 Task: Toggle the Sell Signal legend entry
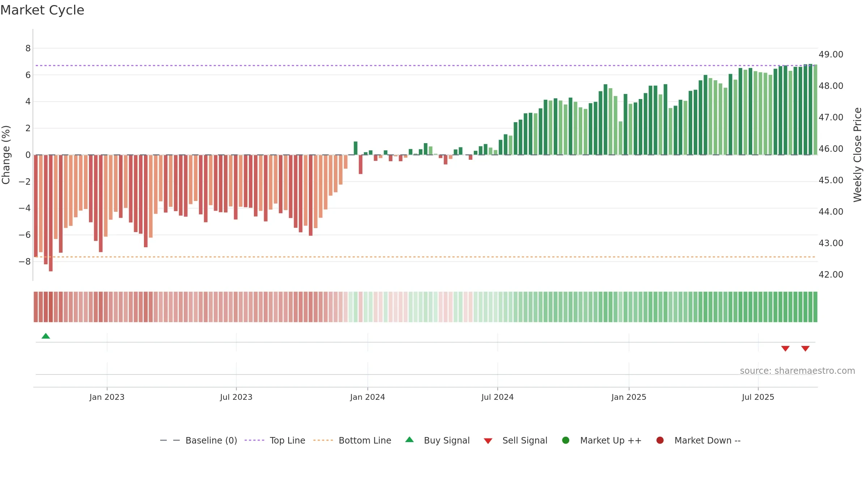pyautogui.click(x=515, y=440)
